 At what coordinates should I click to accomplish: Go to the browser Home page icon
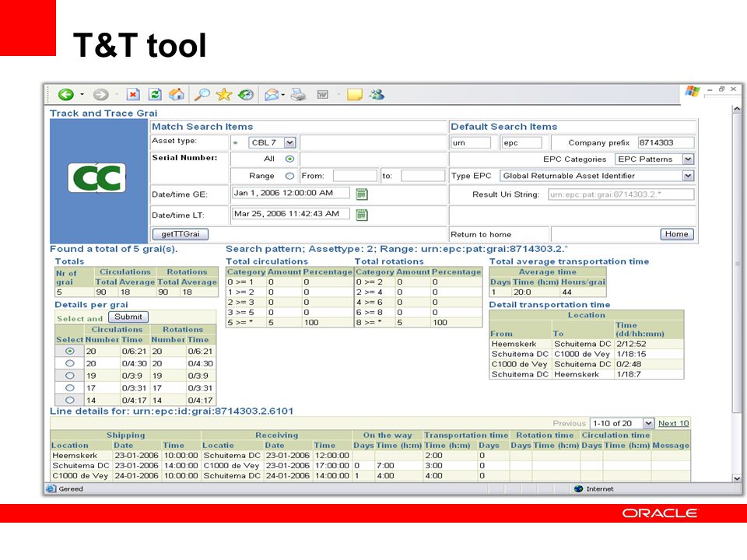click(177, 94)
